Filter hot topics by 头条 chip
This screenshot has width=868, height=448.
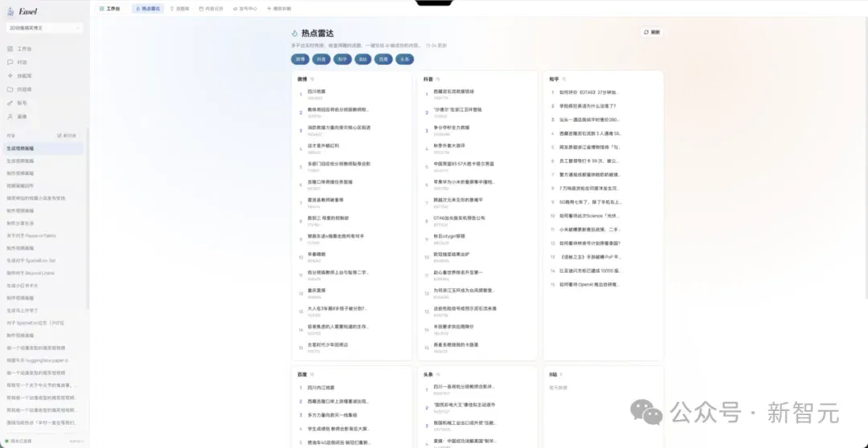[x=404, y=59]
